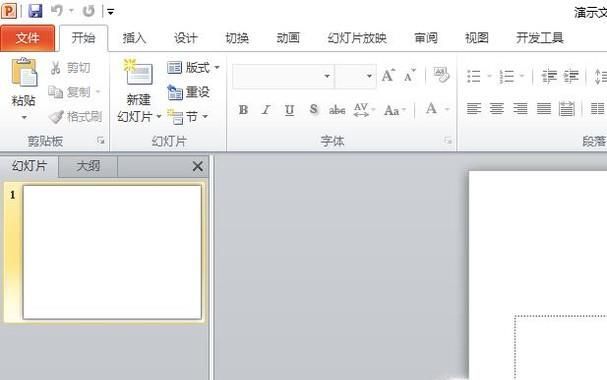The height and width of the screenshot is (380, 607).
Task: Click the decrease list level icon
Action: 549,76
